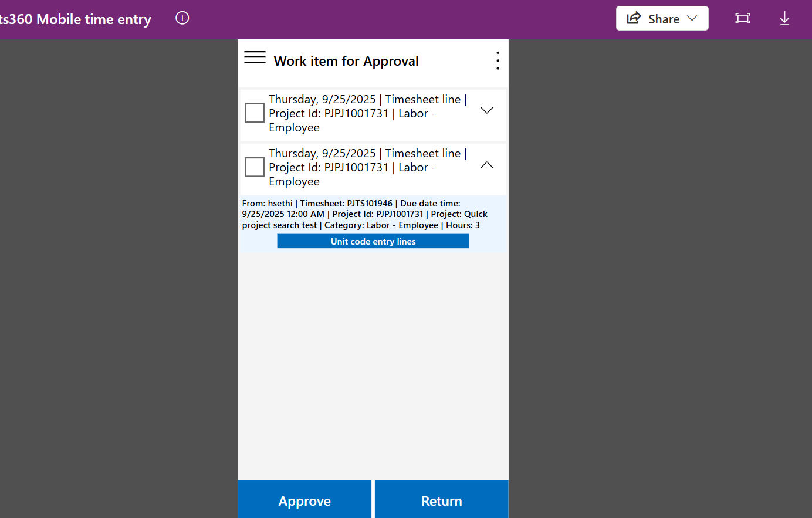Click the 'Work item for Approval' heading
Screen dimensions: 812x518
tap(346, 61)
